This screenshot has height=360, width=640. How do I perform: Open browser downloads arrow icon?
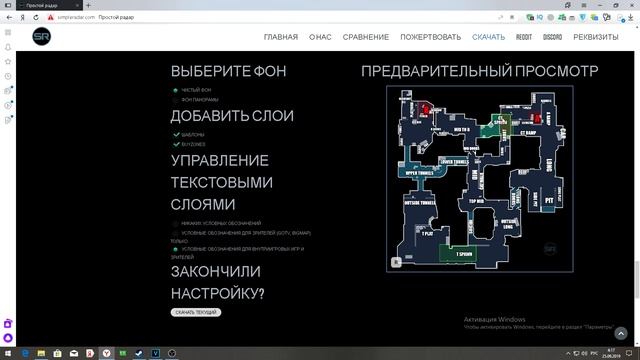[x=631, y=18]
